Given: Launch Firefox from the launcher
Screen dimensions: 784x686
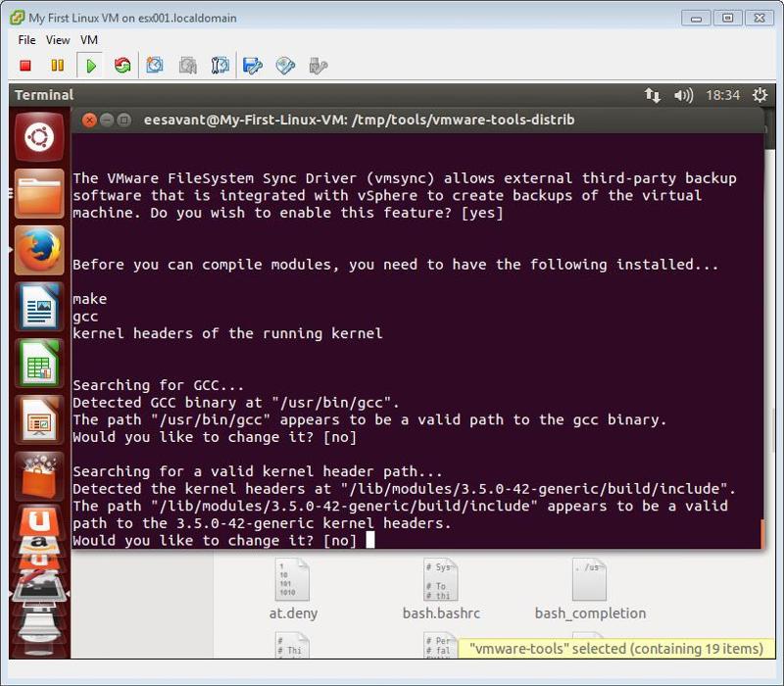Looking at the screenshot, I should point(39,250).
